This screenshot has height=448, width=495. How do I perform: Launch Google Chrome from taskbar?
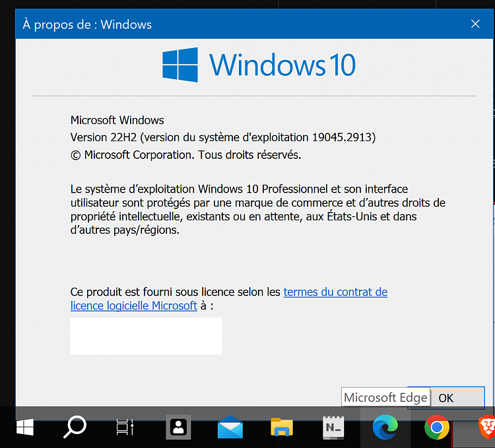[x=437, y=427]
